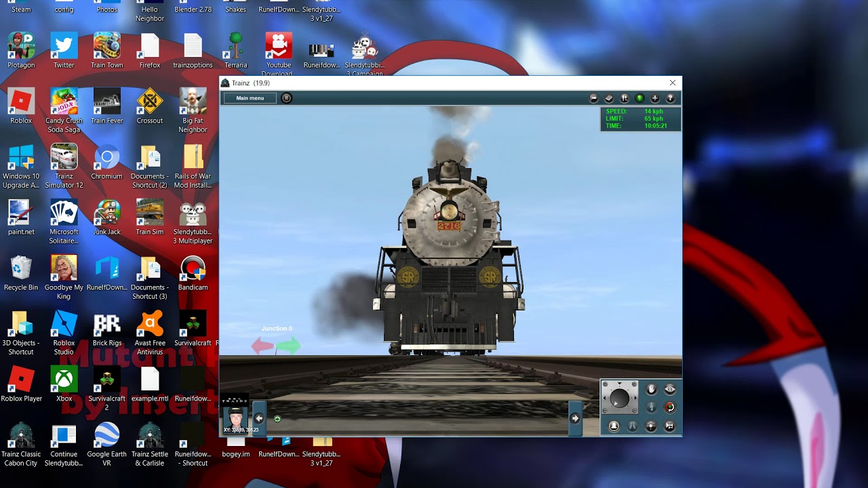Click the TIME 10:05:21 readout
The image size is (868, 488).
coord(637,126)
